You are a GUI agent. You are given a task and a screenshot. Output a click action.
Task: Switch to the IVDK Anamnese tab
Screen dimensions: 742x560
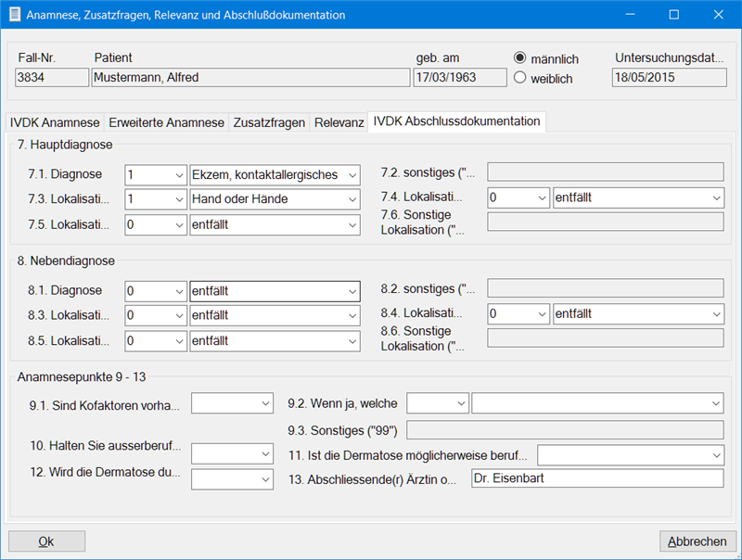(x=54, y=122)
